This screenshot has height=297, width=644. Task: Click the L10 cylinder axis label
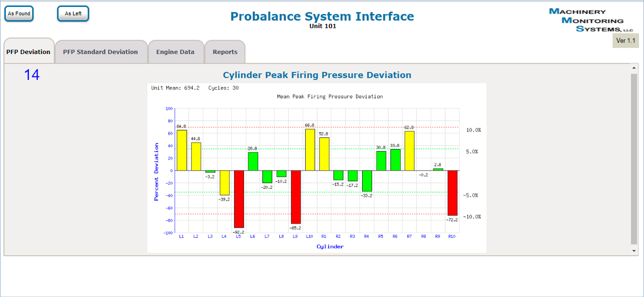coord(309,236)
